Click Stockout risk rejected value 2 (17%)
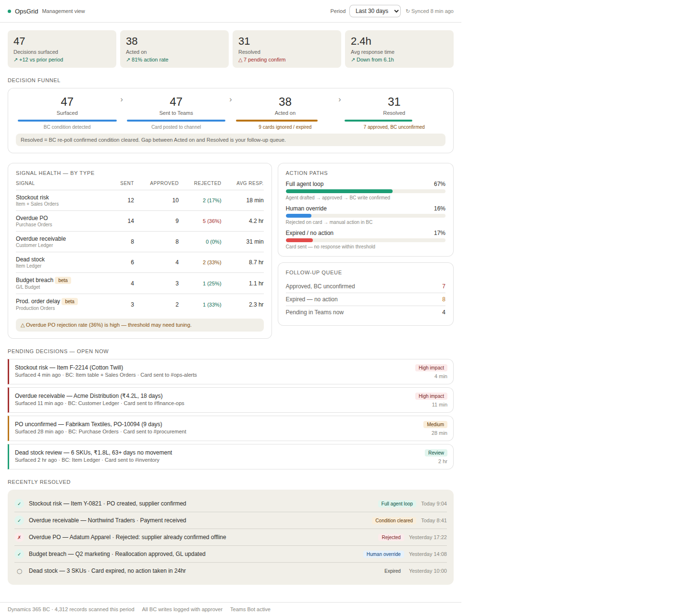This screenshot has height=616, width=692. pos(212,200)
